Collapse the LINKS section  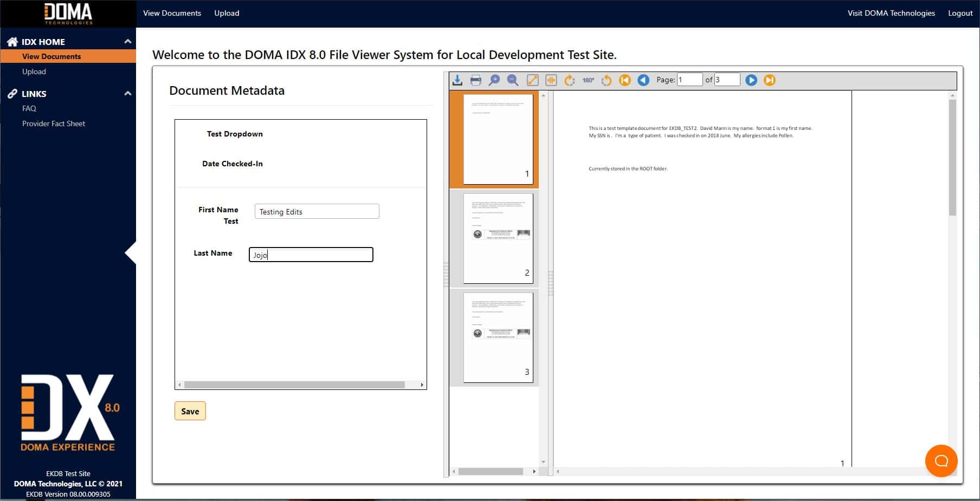128,93
